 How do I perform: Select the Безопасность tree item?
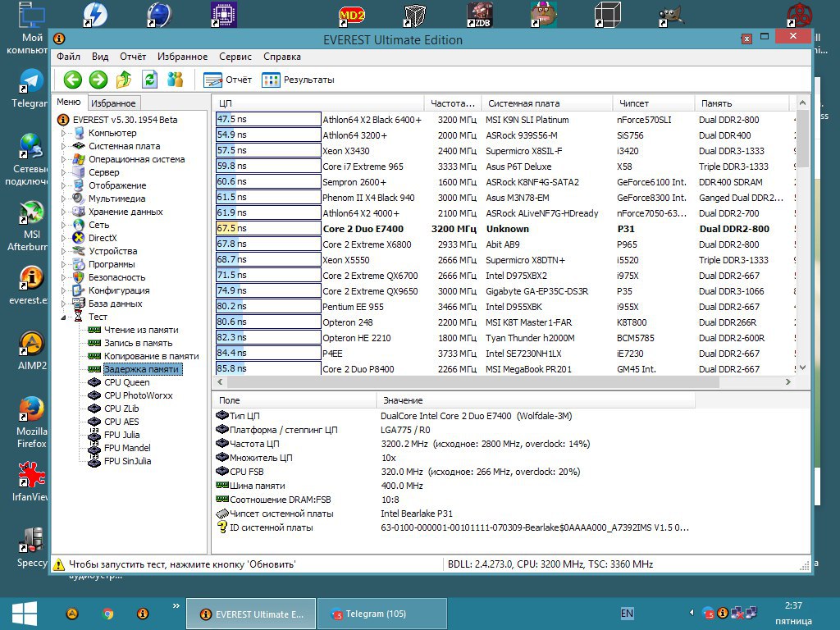116,277
